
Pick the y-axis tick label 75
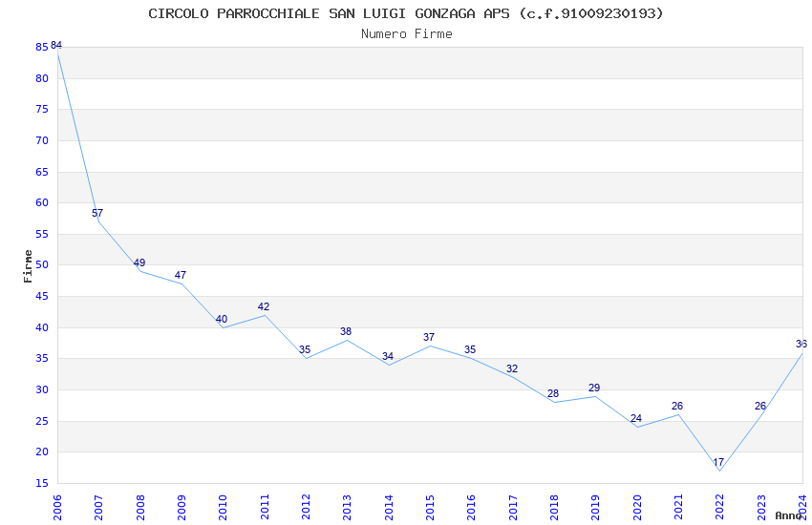click(x=42, y=109)
